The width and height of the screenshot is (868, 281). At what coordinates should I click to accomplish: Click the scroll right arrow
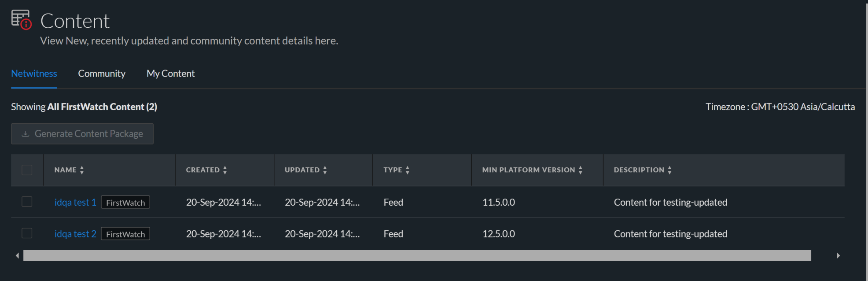pyautogui.click(x=838, y=255)
